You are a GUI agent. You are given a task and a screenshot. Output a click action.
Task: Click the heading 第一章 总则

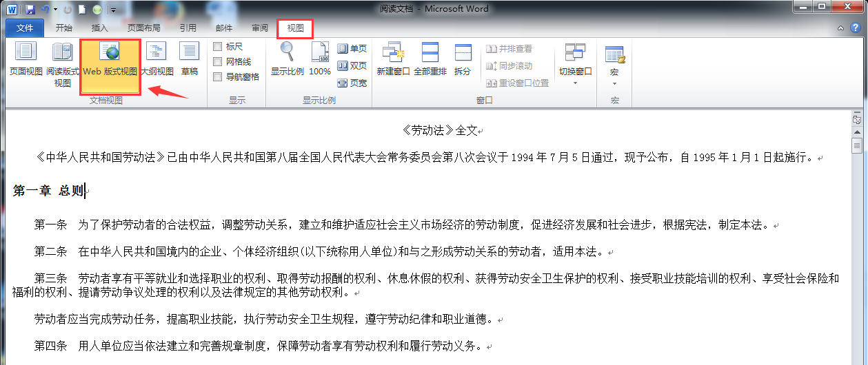[48, 191]
